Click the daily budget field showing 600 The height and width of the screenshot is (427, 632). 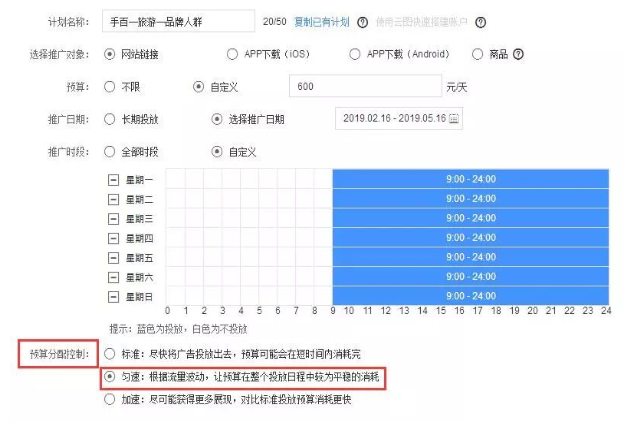[x=364, y=87]
